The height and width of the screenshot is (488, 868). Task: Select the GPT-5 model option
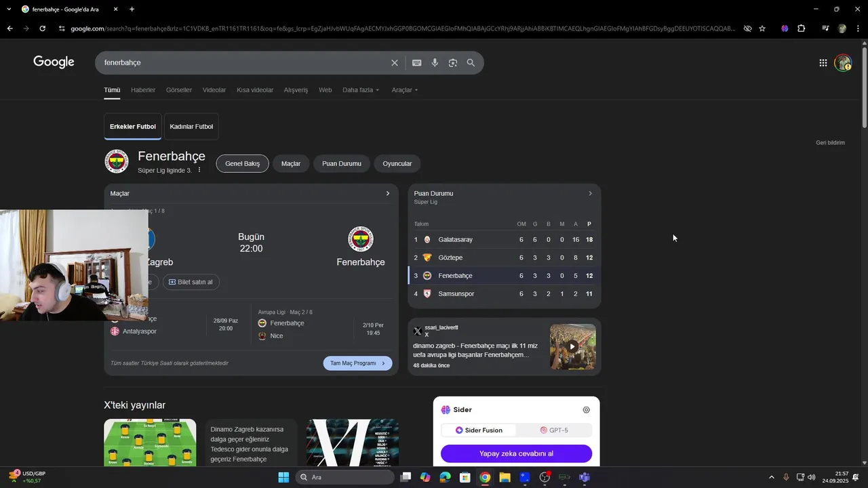[x=554, y=430]
